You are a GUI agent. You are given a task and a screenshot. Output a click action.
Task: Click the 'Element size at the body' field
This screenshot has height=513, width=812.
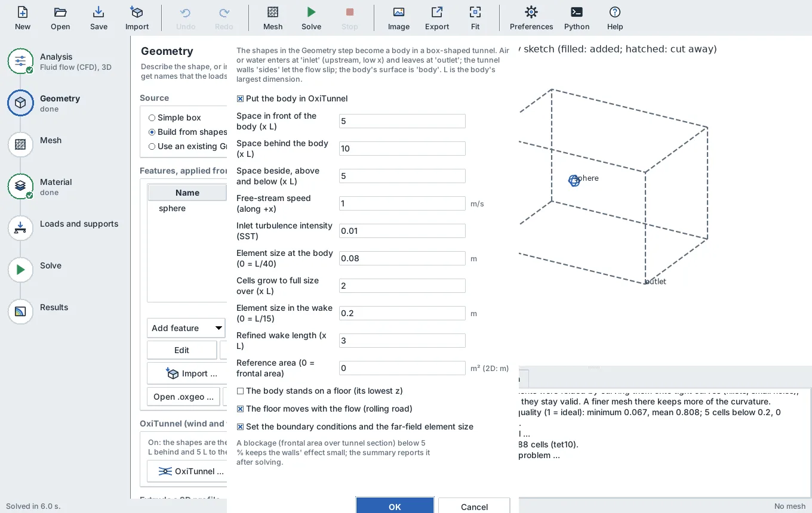coord(402,258)
